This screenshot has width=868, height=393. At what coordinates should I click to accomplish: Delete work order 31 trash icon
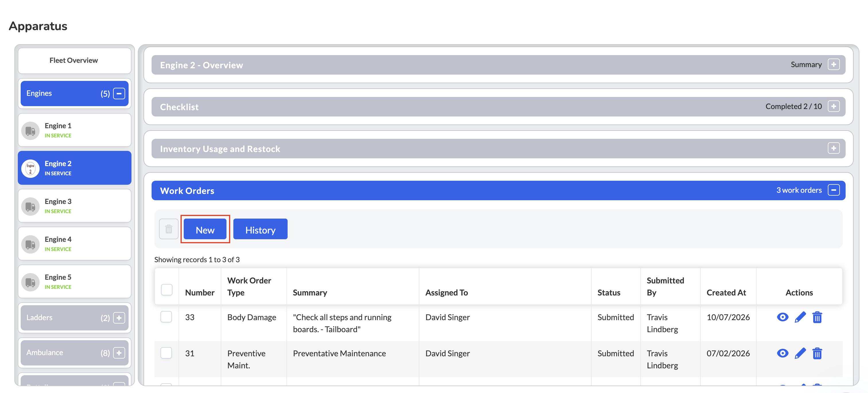click(817, 353)
